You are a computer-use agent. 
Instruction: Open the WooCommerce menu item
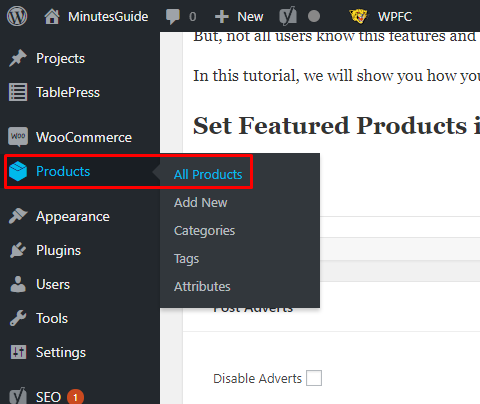coord(84,137)
